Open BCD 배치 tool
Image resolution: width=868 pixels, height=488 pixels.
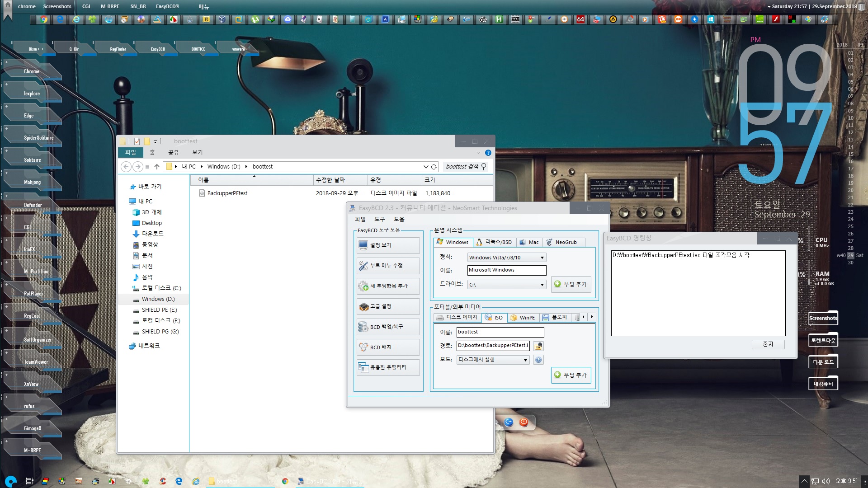point(388,347)
